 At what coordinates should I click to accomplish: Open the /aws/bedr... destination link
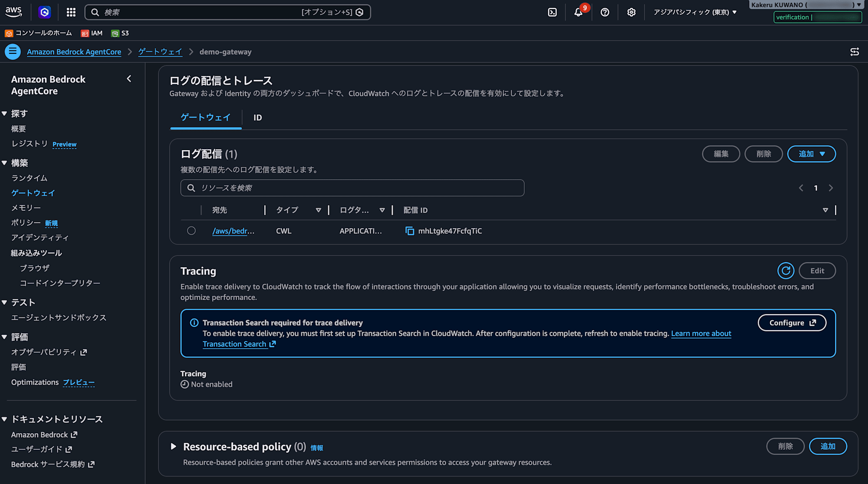click(x=233, y=231)
